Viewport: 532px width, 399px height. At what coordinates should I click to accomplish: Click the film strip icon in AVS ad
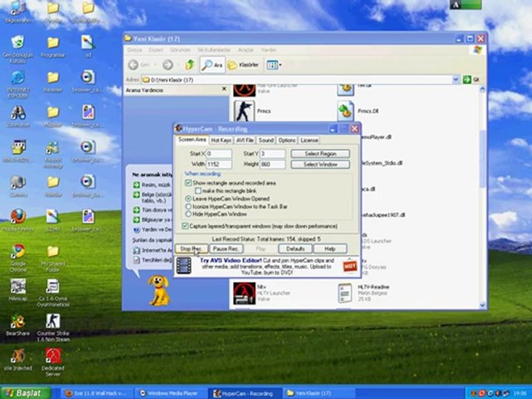pos(183,265)
